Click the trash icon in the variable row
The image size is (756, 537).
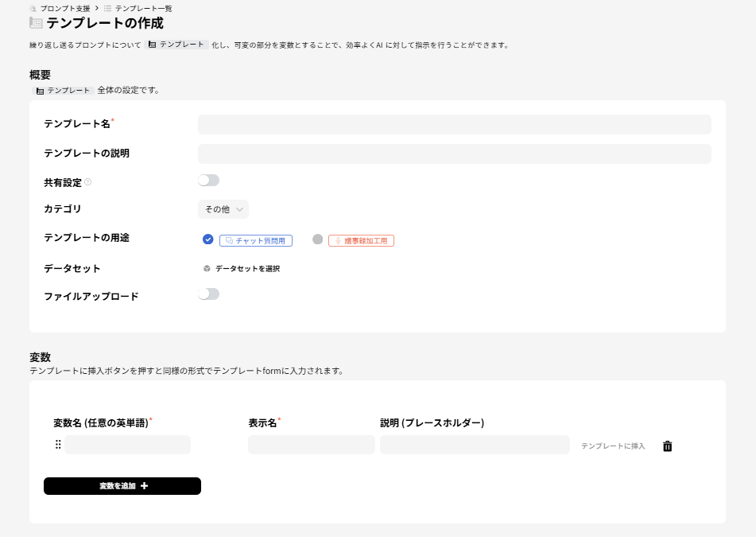(667, 446)
